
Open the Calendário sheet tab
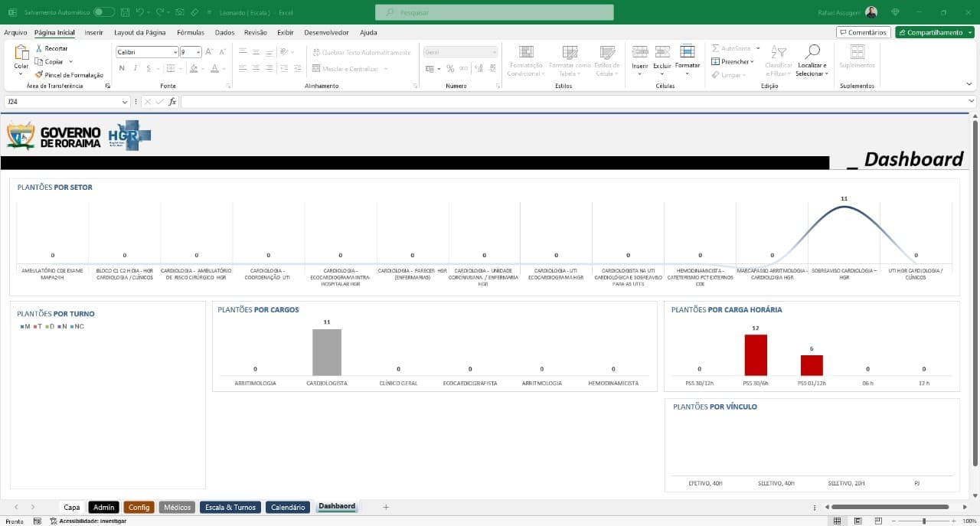point(288,507)
